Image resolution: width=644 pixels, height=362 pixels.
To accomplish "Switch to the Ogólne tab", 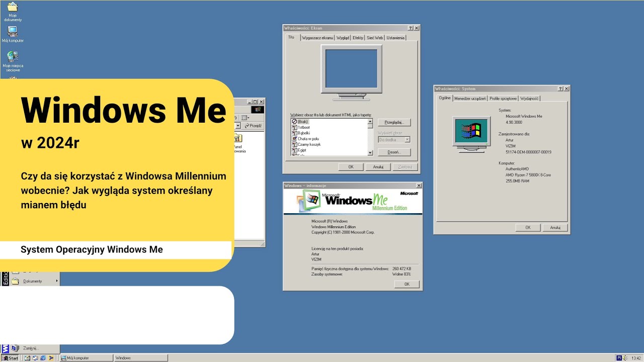I will click(x=445, y=98).
